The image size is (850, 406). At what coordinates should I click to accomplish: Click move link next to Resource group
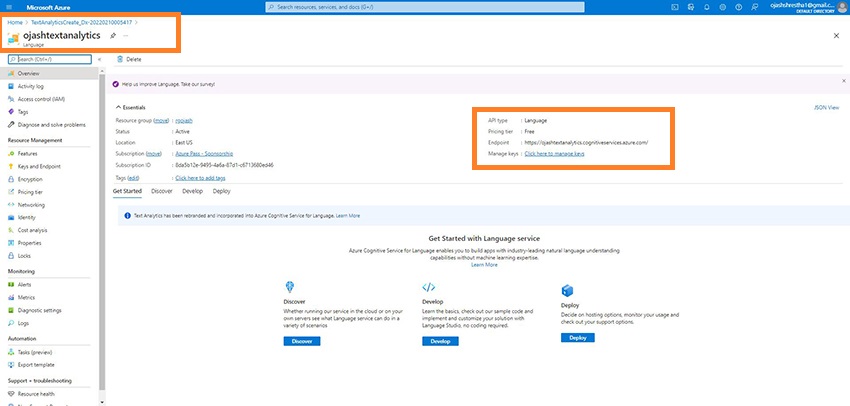[x=161, y=120]
